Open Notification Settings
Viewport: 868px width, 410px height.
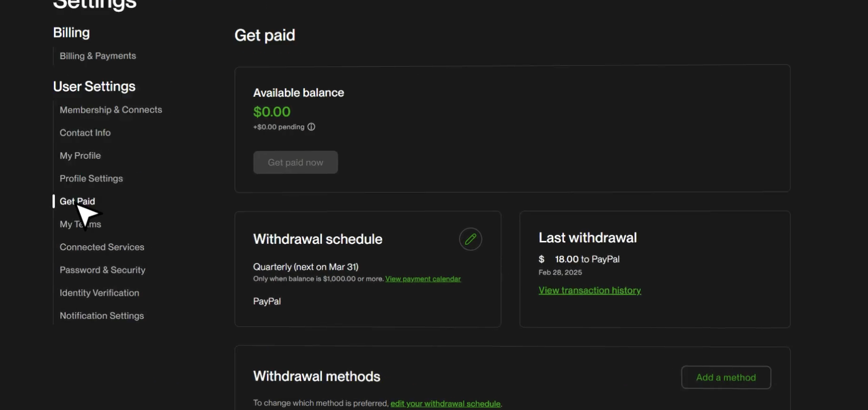point(102,316)
